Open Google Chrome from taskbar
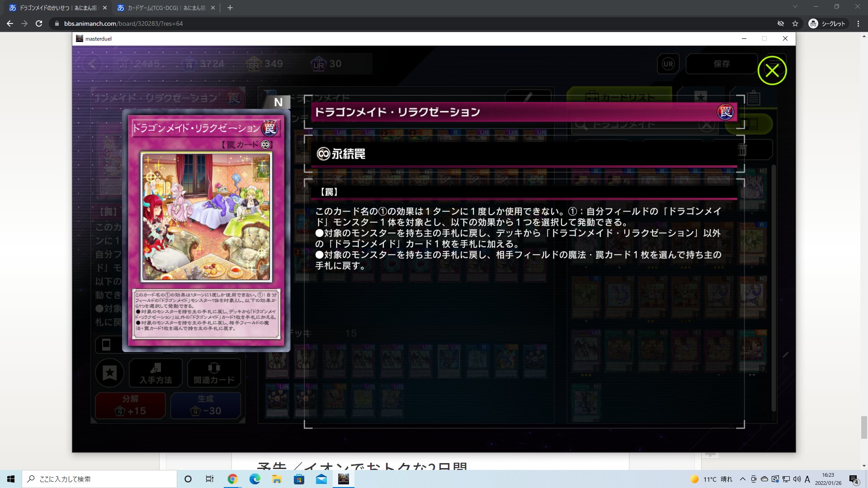The height and width of the screenshot is (488, 868). point(232,479)
